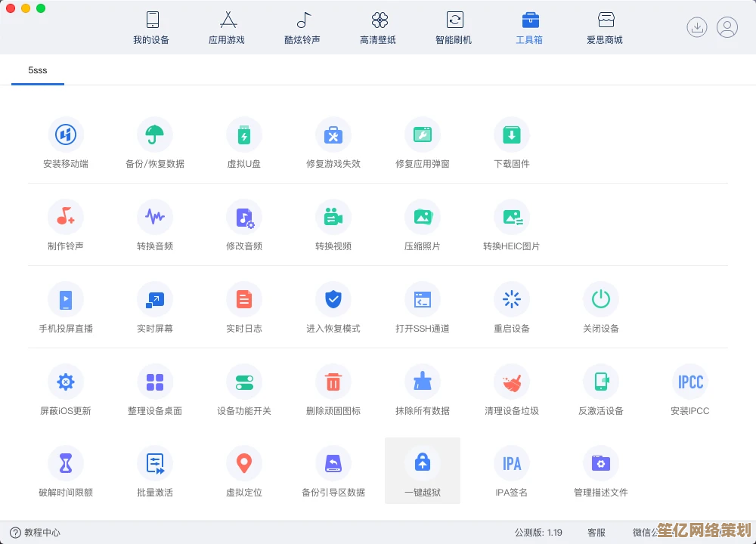This screenshot has width=756, height=544.
Task: Select the 压缩照片 photo compress tool
Action: (423, 218)
